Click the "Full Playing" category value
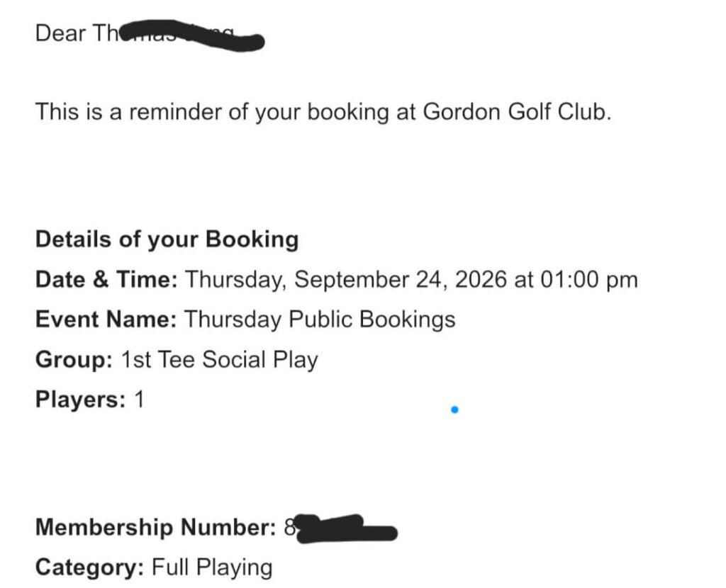Screen dimensions: 726x588 pos(212,567)
